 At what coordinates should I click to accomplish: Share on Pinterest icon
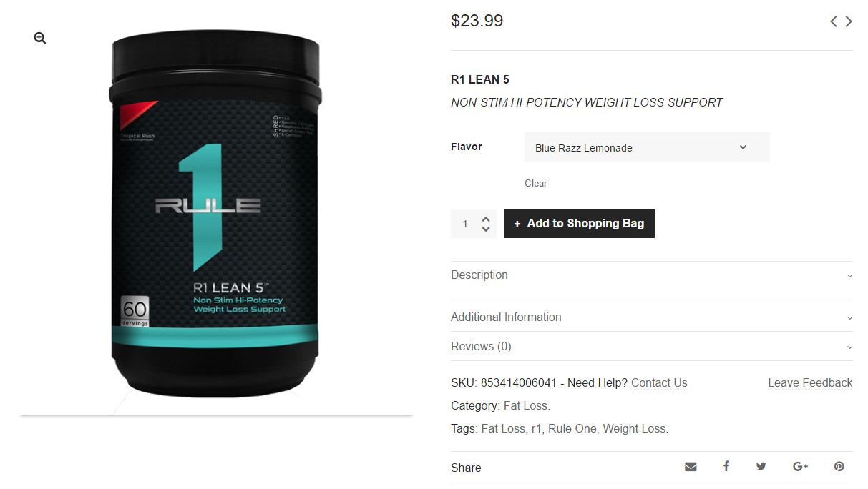coord(839,467)
